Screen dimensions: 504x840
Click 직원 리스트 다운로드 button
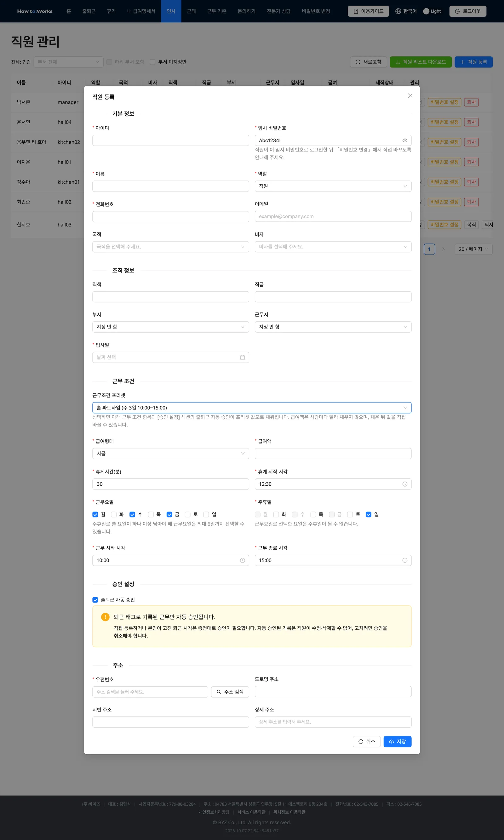point(421,62)
